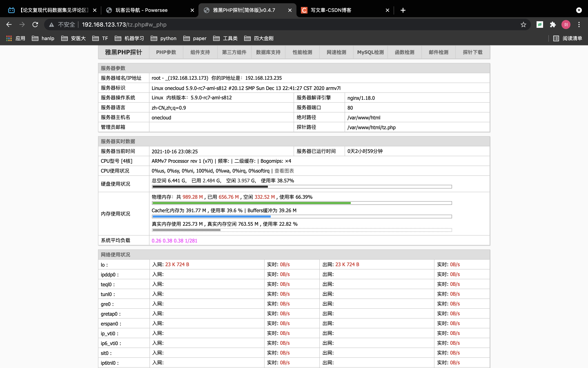Click the 服务器实时数据 section header
Image resolution: width=588 pixels, height=368 pixels.
[118, 141]
